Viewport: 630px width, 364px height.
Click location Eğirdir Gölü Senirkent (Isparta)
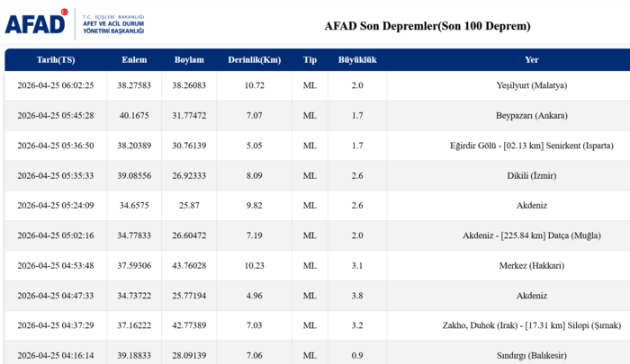point(532,146)
